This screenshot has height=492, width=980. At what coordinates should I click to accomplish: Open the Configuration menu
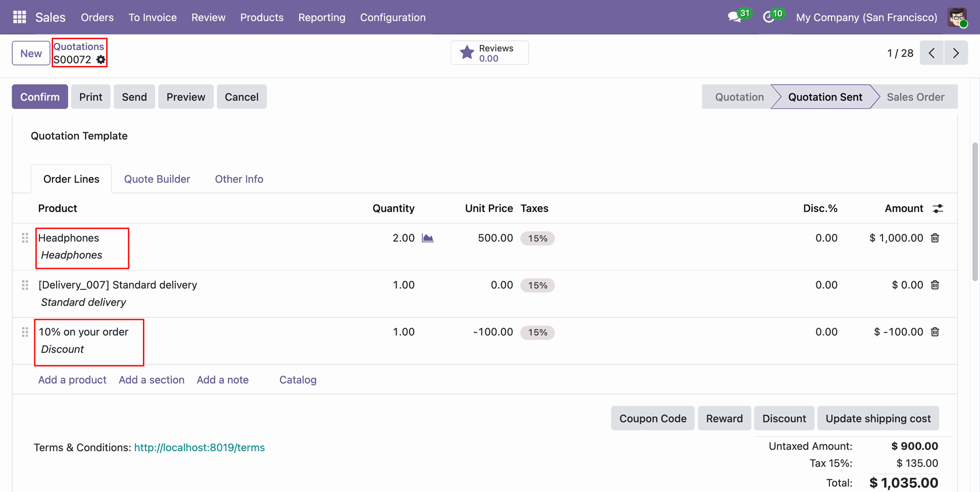tap(393, 17)
